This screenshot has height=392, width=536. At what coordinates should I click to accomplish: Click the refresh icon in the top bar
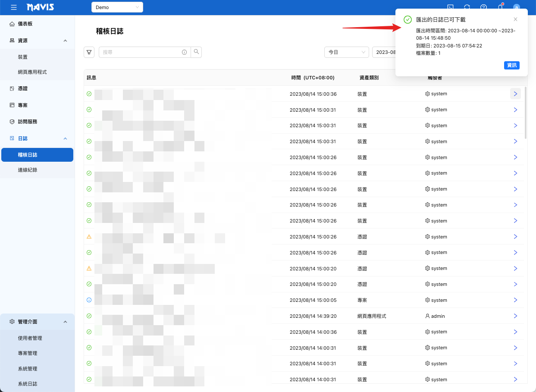tap(467, 7)
